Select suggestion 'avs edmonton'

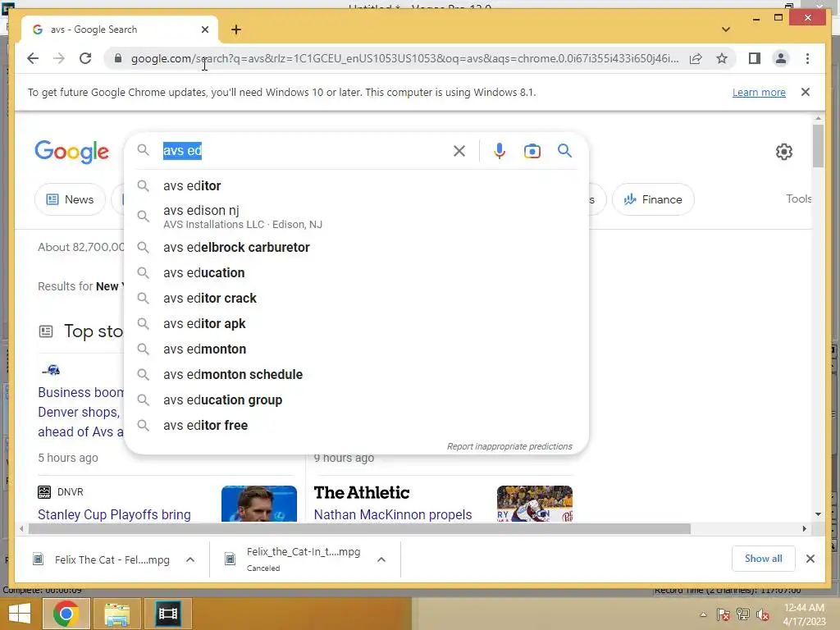(x=356, y=349)
